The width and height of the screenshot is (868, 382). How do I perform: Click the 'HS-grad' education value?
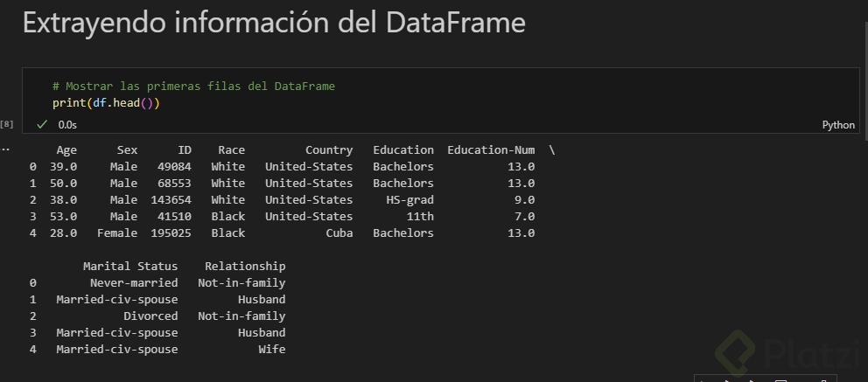(x=409, y=200)
